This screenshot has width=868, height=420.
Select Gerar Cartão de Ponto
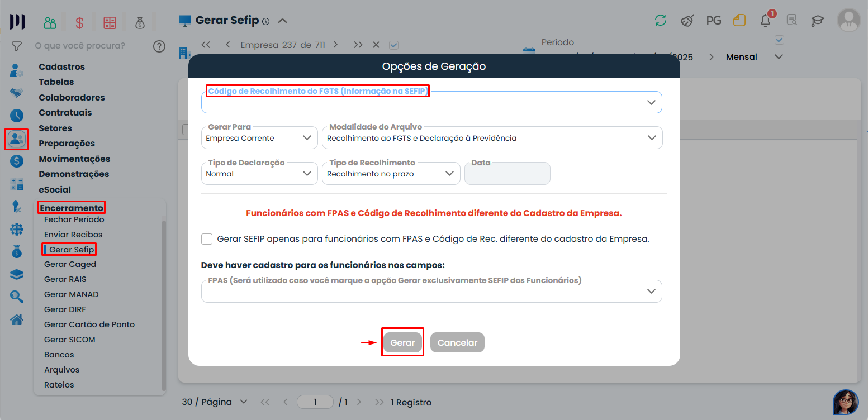click(89, 324)
